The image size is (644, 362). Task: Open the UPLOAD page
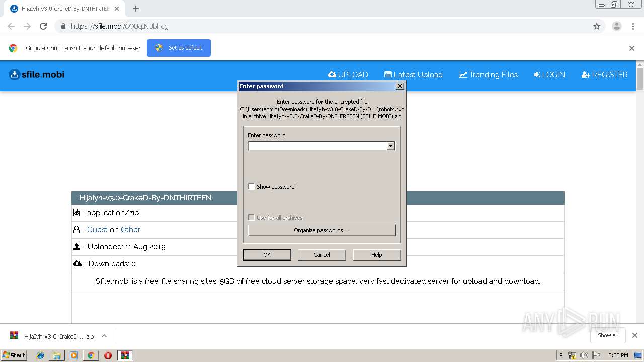pos(348,75)
